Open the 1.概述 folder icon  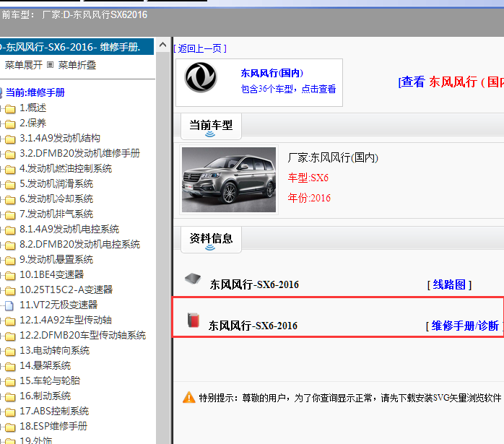click(10, 109)
